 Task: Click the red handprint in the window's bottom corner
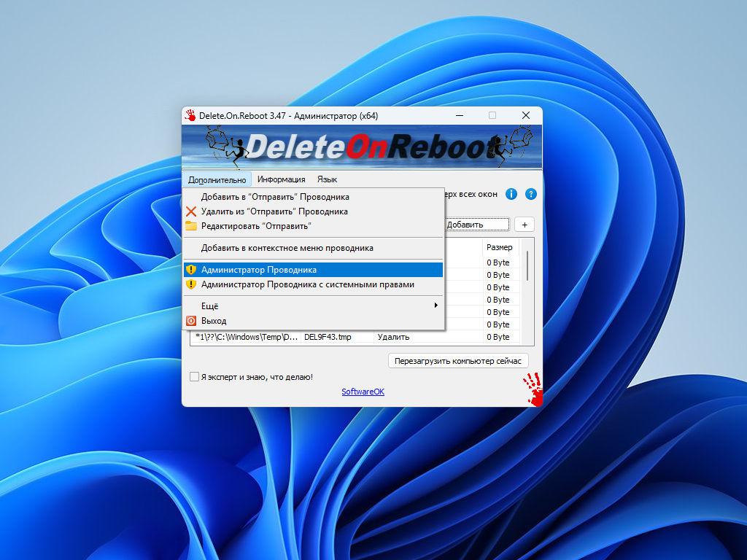coord(533,389)
